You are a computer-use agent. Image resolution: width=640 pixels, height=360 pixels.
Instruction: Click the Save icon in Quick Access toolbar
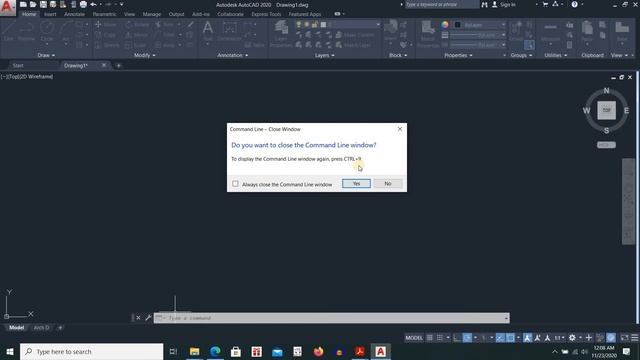(43, 4)
